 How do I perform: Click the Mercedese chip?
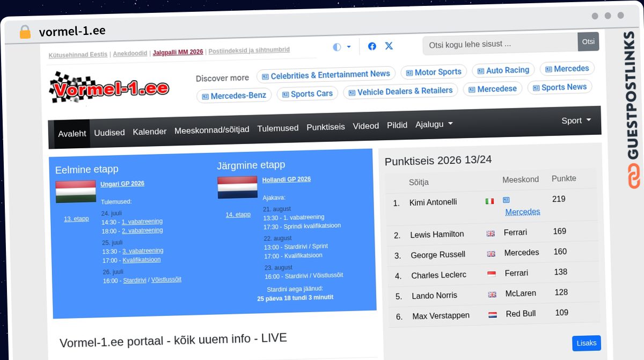[x=493, y=89]
